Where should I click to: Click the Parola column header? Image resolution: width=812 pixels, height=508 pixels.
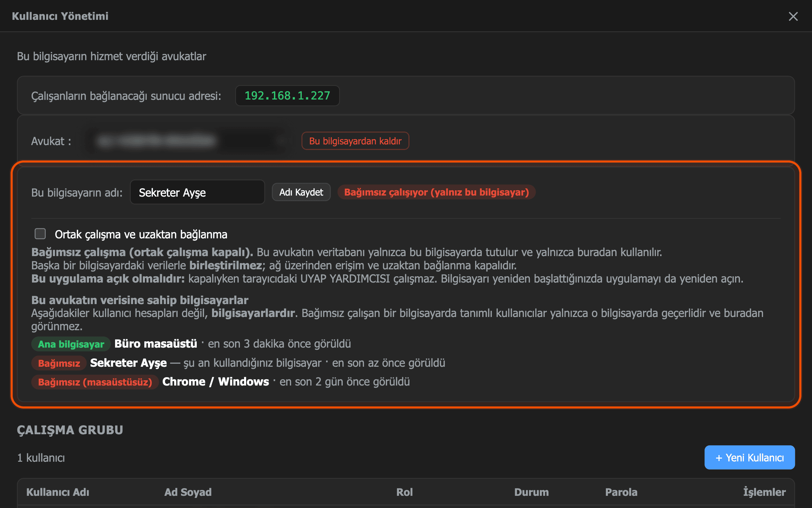[x=621, y=492]
